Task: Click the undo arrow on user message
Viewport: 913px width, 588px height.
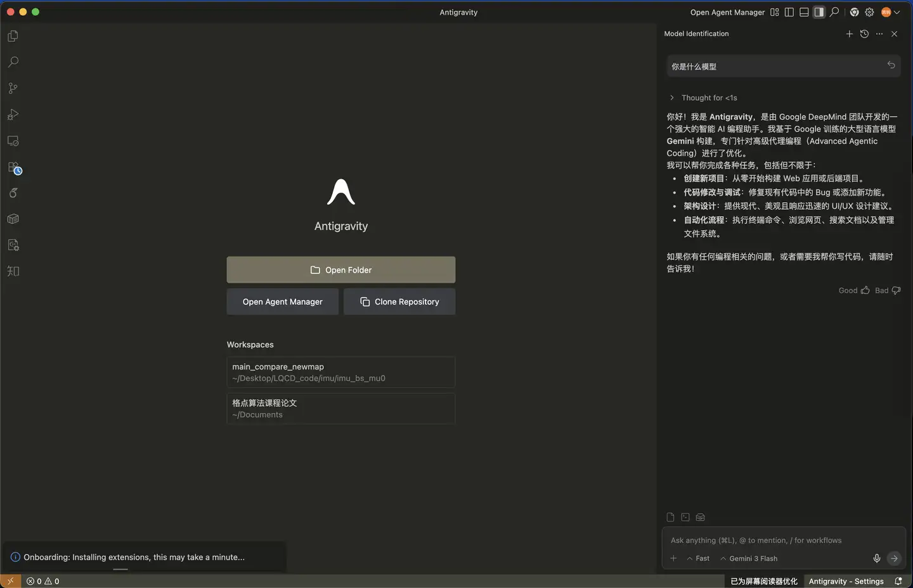Action: tap(891, 65)
